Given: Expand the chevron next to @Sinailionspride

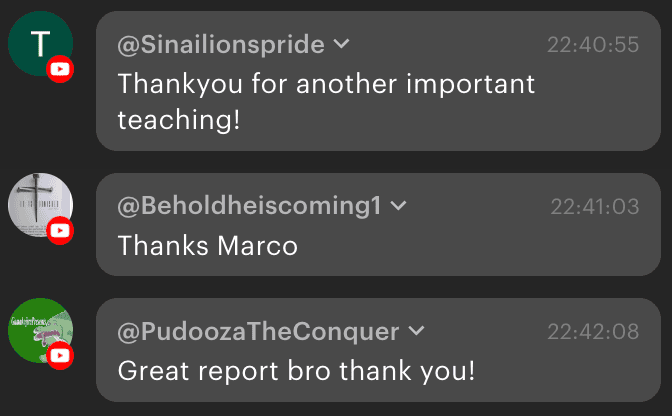Looking at the screenshot, I should pyautogui.click(x=341, y=44).
